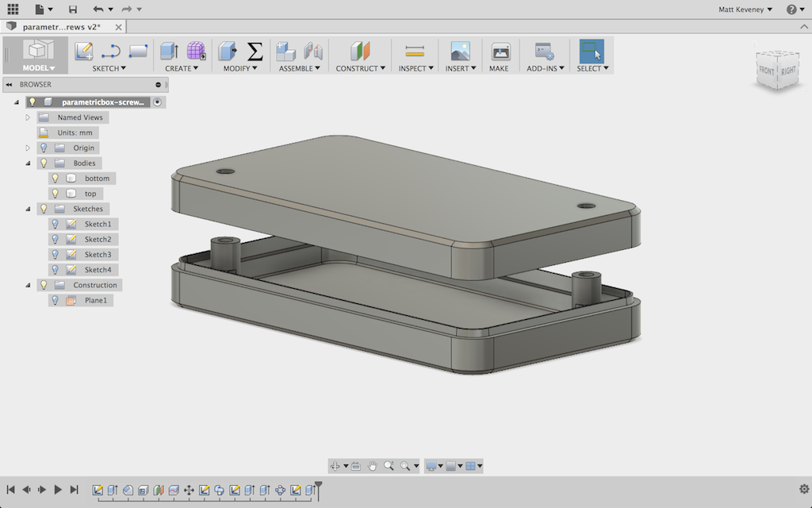
Task: Toggle visibility of the bottom body
Action: [x=54, y=178]
